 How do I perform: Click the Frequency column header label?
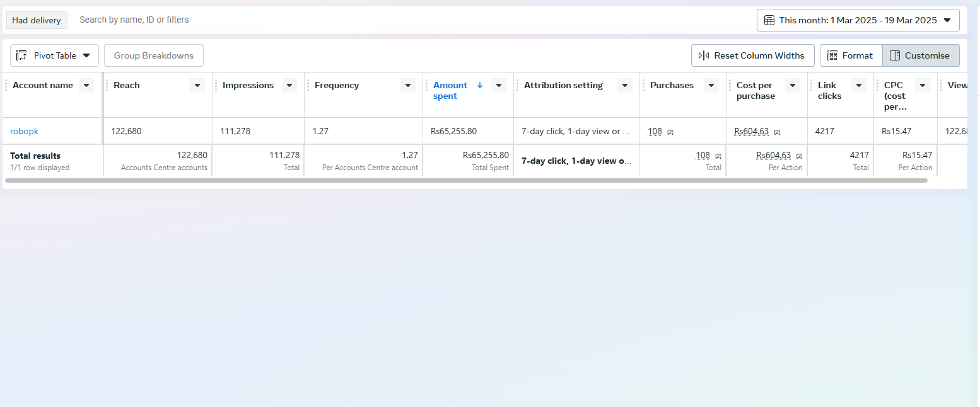[337, 85]
